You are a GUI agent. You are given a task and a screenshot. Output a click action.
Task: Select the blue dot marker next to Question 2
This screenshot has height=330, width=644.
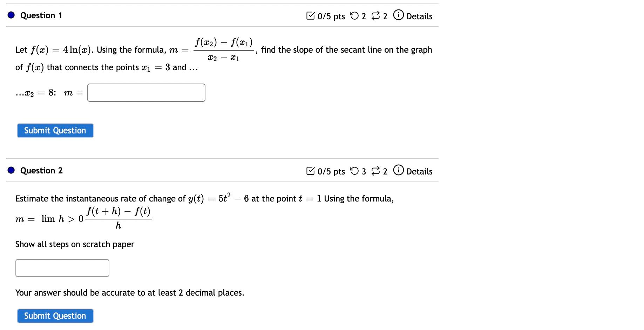11,170
